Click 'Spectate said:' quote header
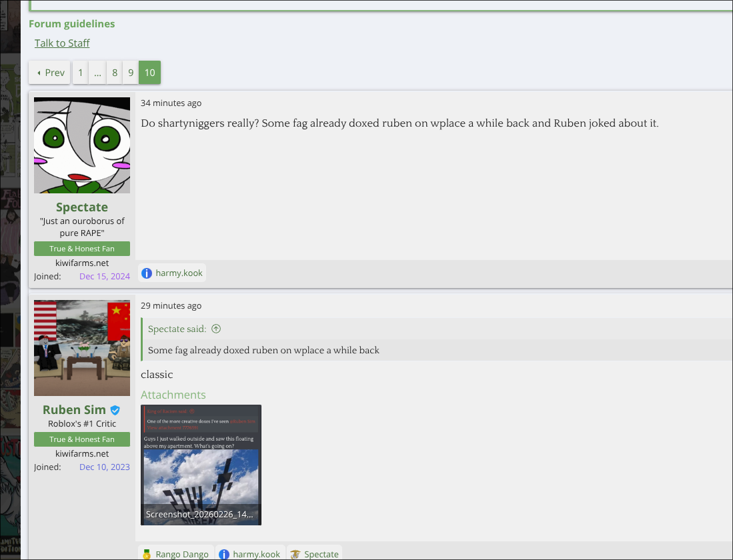 point(177,329)
